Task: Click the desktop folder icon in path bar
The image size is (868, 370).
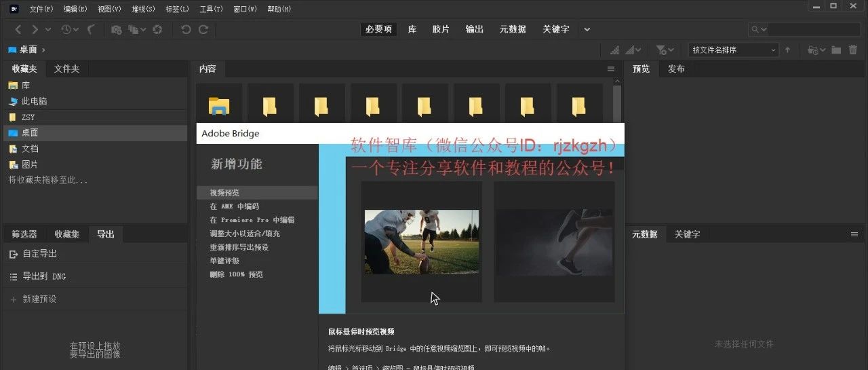Action: pos(12,50)
